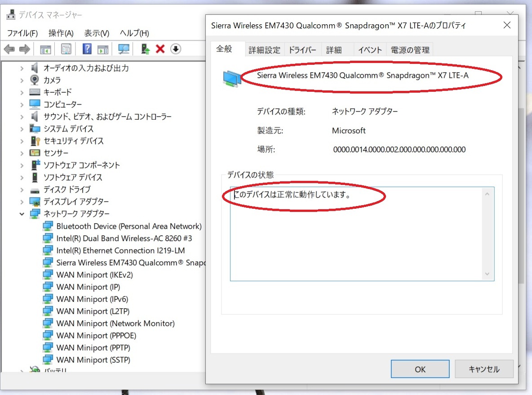Click the Back arrow toolbar icon

click(9, 49)
